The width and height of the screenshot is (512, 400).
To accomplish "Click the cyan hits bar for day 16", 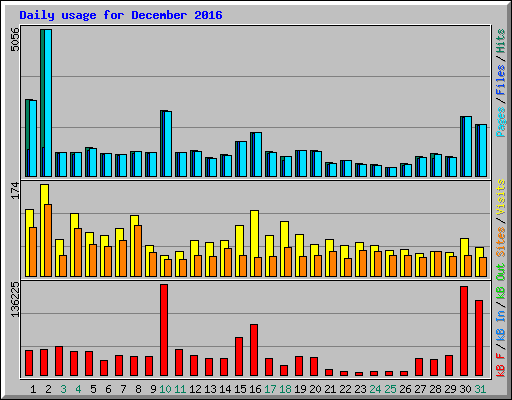I will click(x=258, y=155).
